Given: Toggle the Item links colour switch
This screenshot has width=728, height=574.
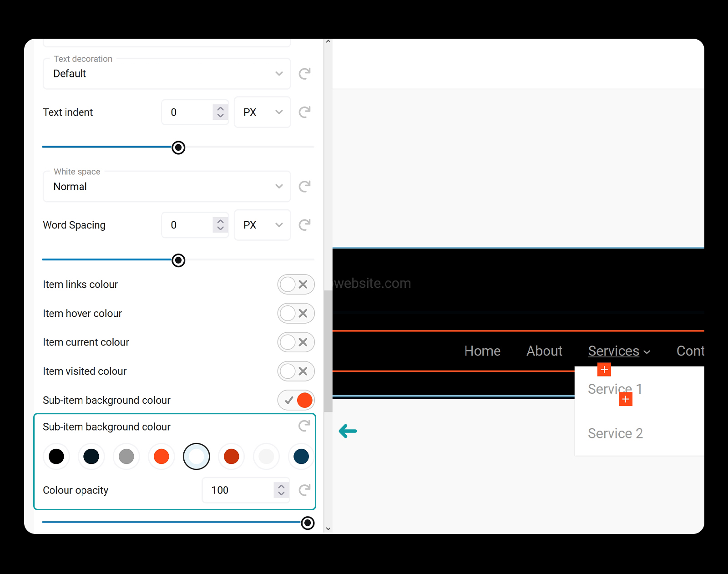Looking at the screenshot, I should (296, 284).
